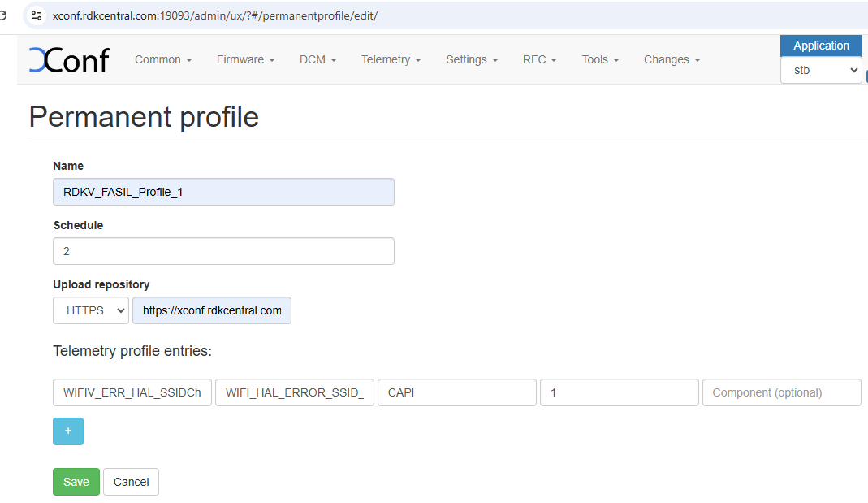Save the permanent profile
Viewport: 868px width, 503px height.
point(76,482)
